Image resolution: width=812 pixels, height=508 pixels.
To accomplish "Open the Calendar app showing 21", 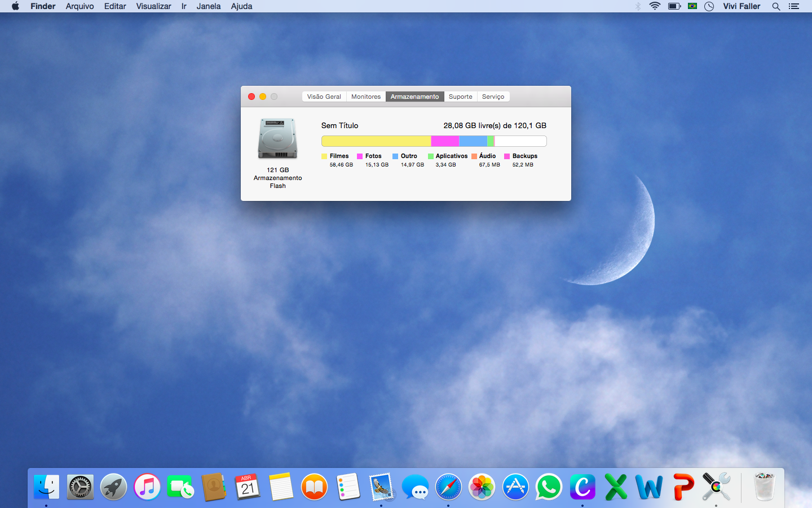I will (248, 487).
